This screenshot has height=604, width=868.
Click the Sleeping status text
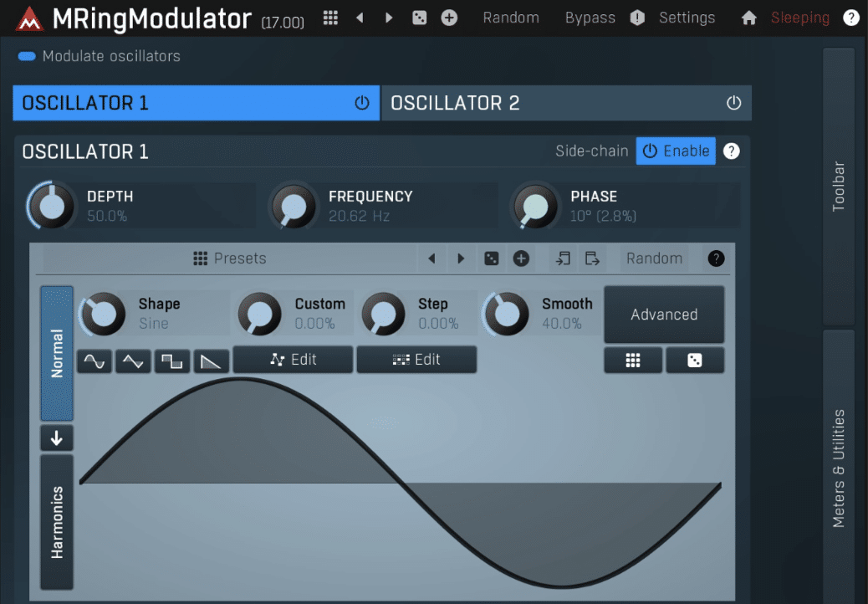(800, 18)
